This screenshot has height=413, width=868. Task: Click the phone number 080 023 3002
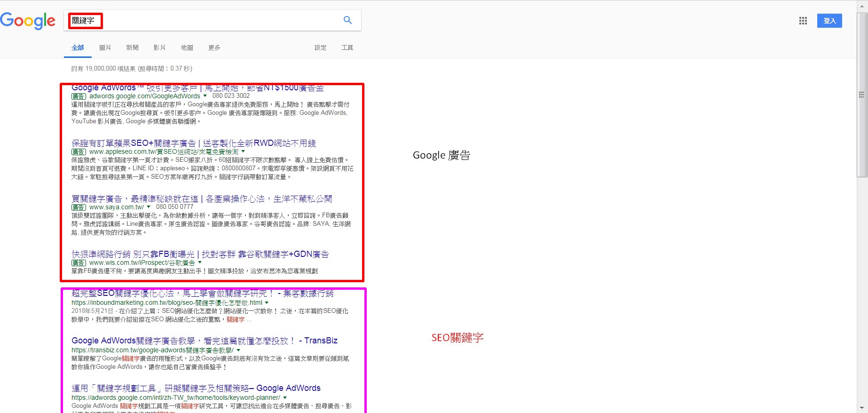coord(231,96)
